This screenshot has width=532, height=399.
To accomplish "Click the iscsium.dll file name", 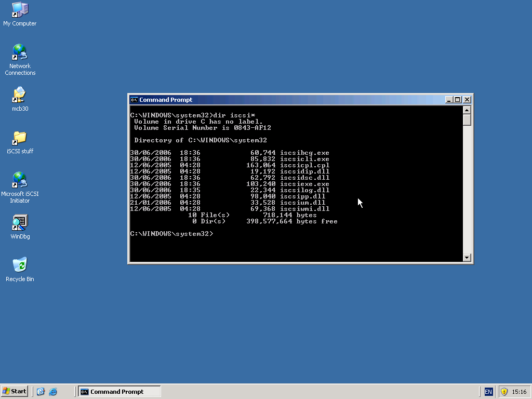I will click(302, 203).
